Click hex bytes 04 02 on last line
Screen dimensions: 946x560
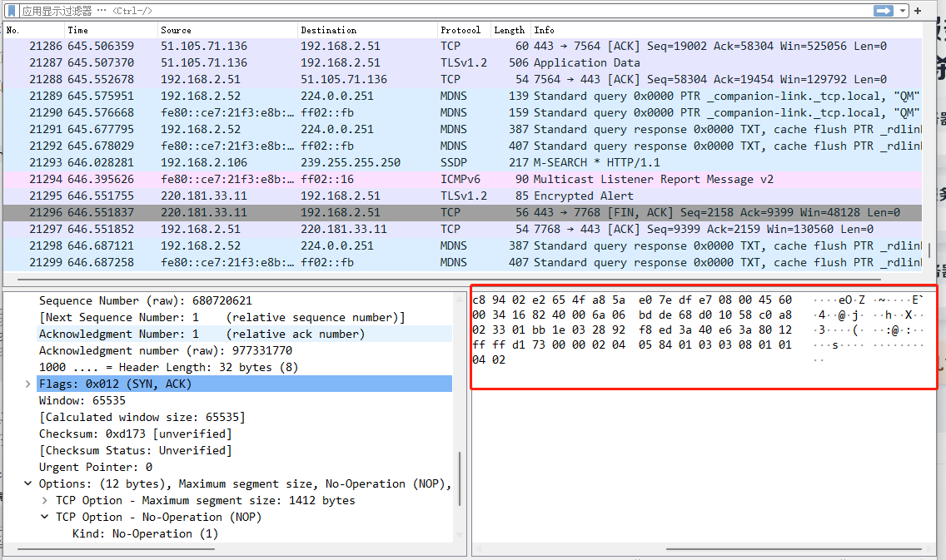click(x=489, y=359)
